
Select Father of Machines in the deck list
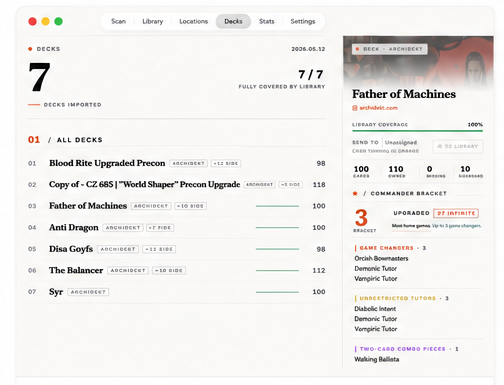click(177, 206)
